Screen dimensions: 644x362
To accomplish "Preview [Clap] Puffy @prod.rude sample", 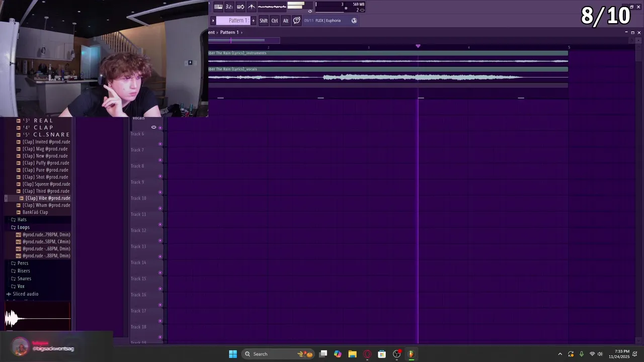I will click(x=43, y=163).
